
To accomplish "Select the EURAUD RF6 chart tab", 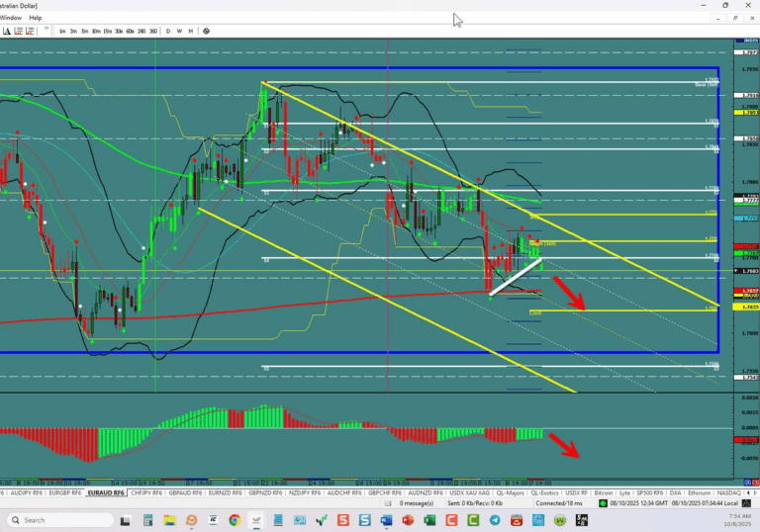I will point(106,492).
